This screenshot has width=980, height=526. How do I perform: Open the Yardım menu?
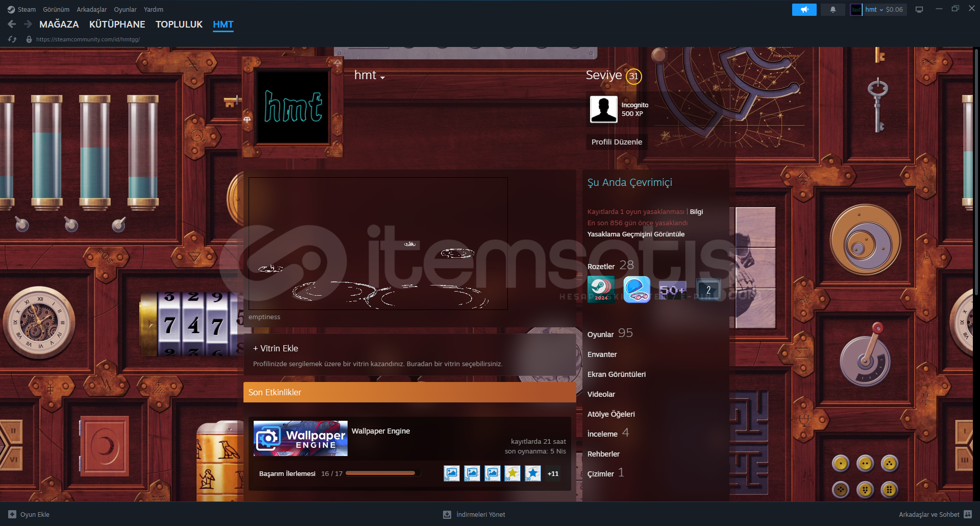154,9
